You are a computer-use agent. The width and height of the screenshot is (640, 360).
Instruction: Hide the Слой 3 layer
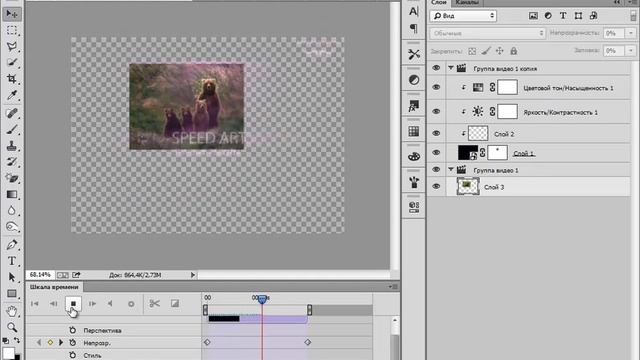pyautogui.click(x=436, y=187)
